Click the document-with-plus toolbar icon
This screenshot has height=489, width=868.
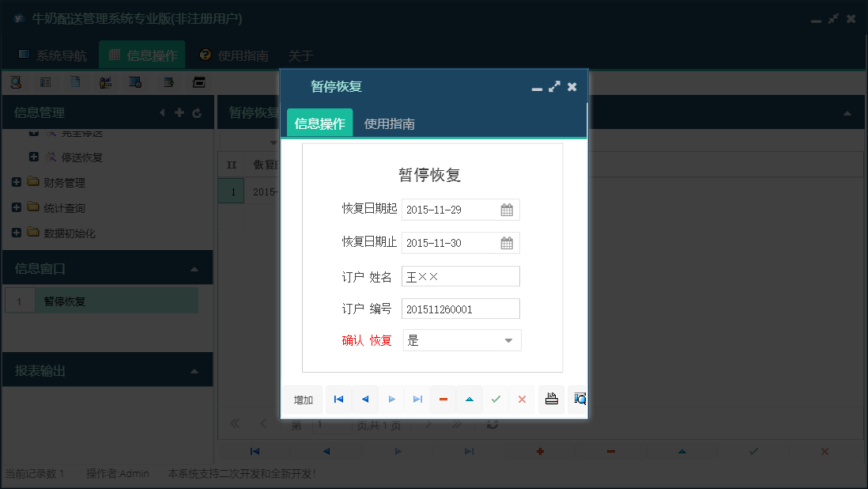tap(166, 81)
